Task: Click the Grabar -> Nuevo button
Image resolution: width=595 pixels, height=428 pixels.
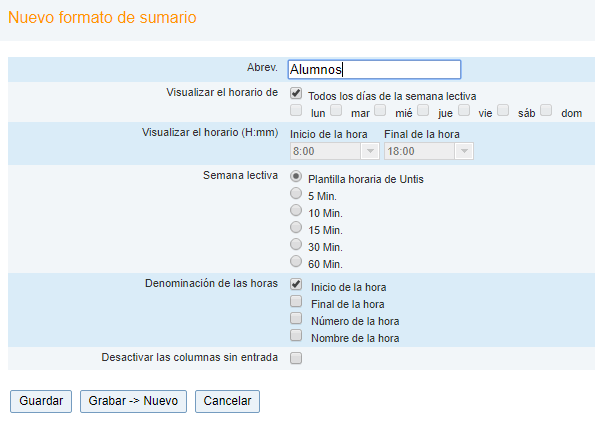Action: click(x=133, y=401)
